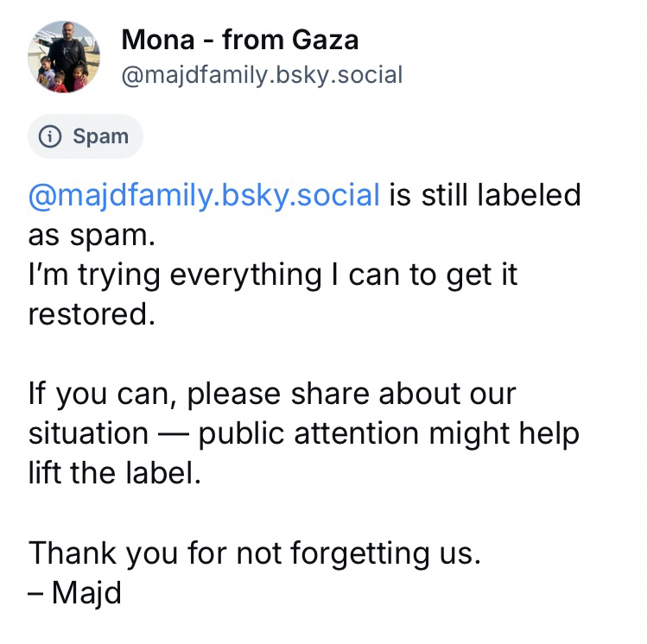Click the info icon in Spam badge
The width and height of the screenshot is (647, 644).
click(52, 136)
